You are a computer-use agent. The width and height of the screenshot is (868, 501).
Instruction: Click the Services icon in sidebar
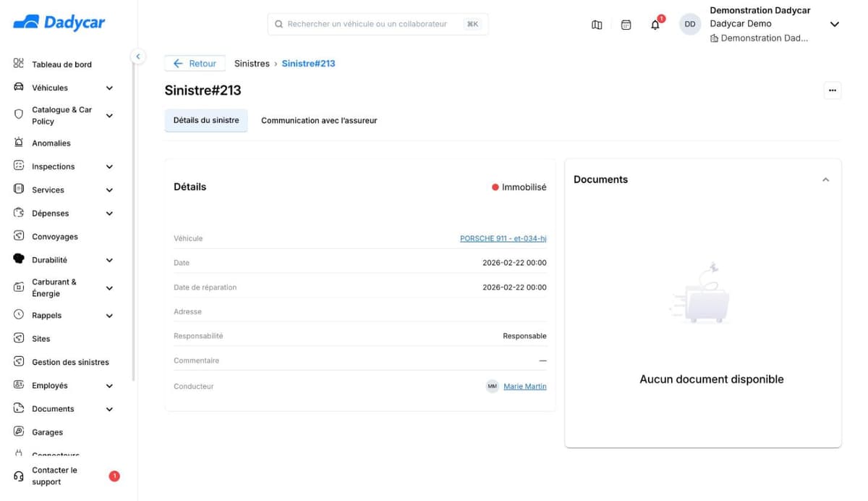pos(19,189)
